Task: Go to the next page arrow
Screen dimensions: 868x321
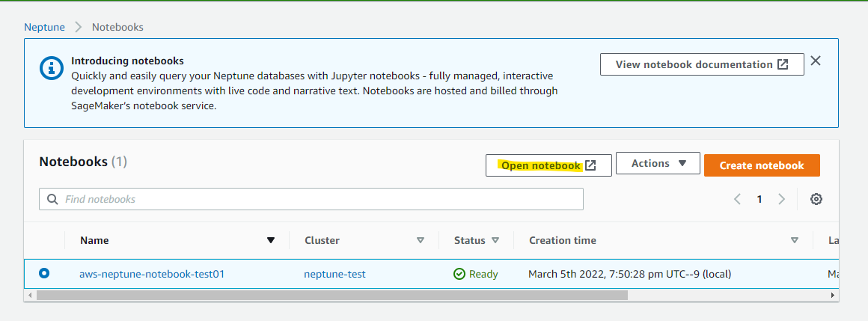Action: (782, 199)
